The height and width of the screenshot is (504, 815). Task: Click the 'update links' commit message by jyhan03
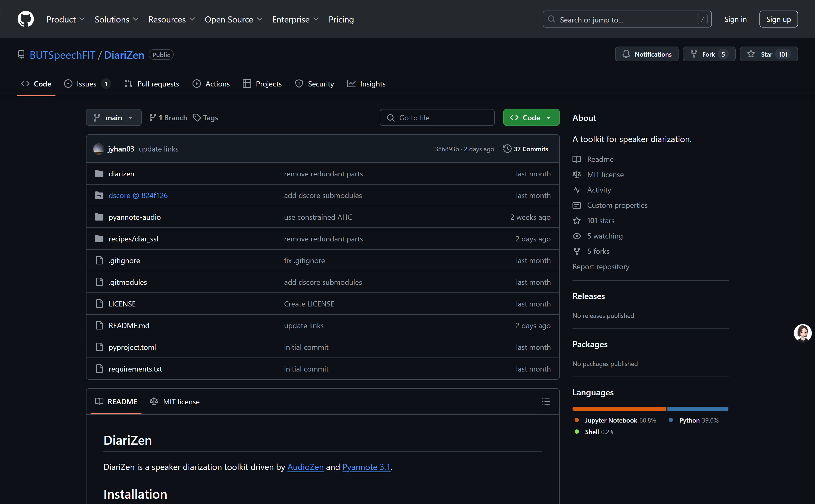click(x=159, y=149)
